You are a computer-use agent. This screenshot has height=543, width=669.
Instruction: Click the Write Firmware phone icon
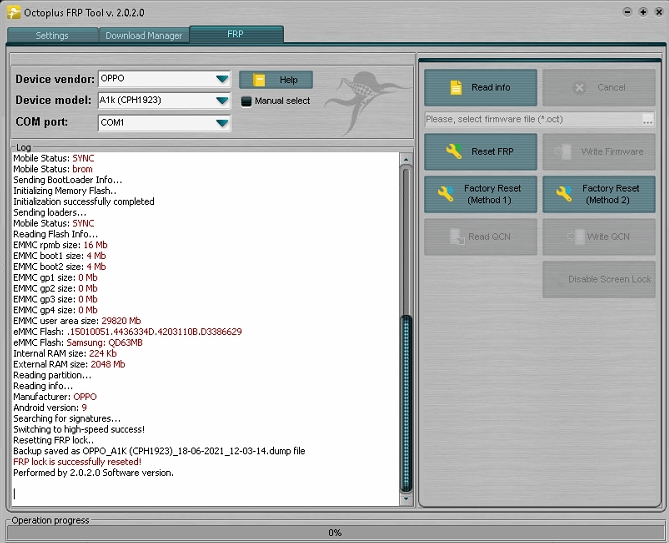563,151
